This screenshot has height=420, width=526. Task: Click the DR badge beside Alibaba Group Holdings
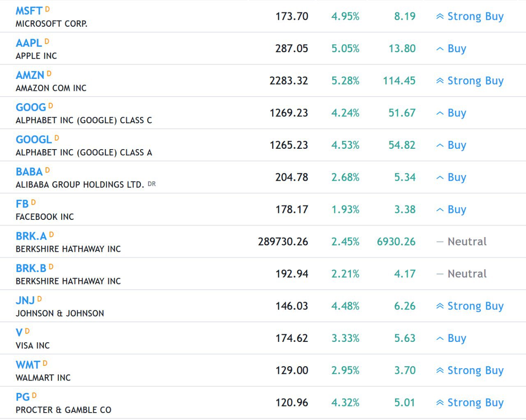pos(152,184)
